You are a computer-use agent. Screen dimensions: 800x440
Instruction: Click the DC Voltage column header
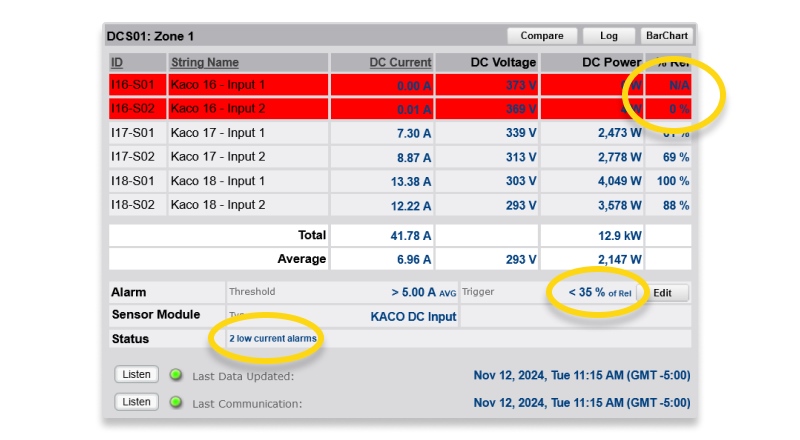(503, 62)
